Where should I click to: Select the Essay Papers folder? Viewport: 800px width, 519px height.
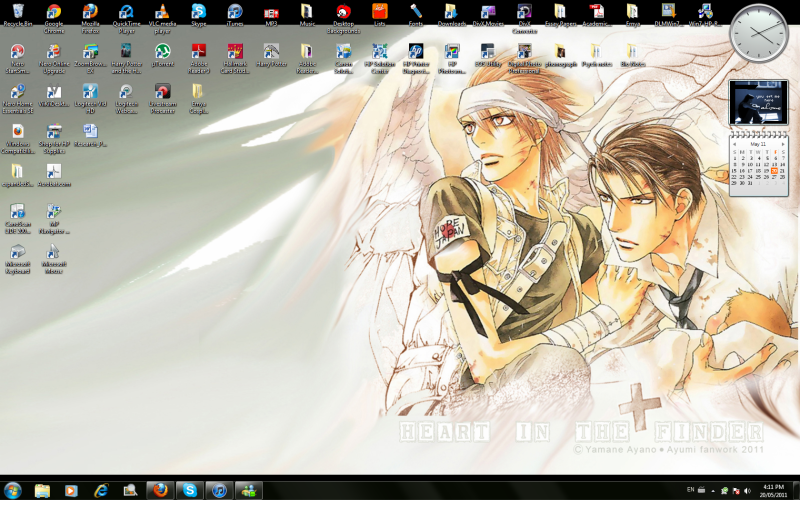point(560,15)
